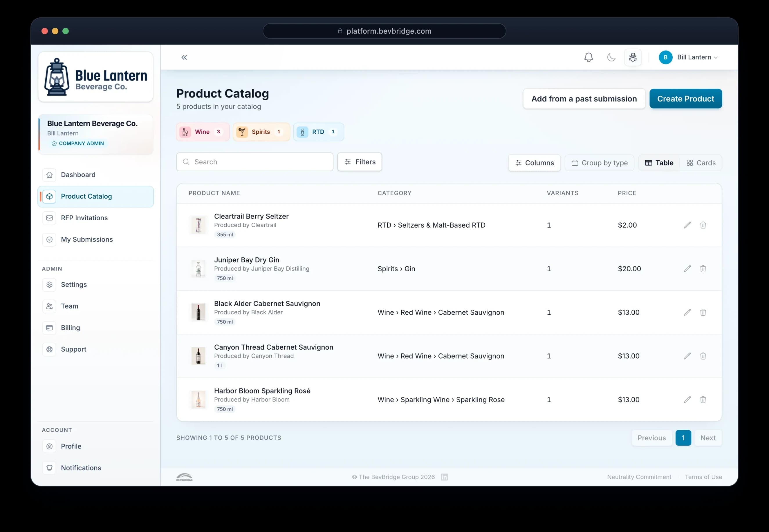Click the Juniper Bay Dry Gin bottle thumbnail
The width and height of the screenshot is (769, 532).
point(198,269)
